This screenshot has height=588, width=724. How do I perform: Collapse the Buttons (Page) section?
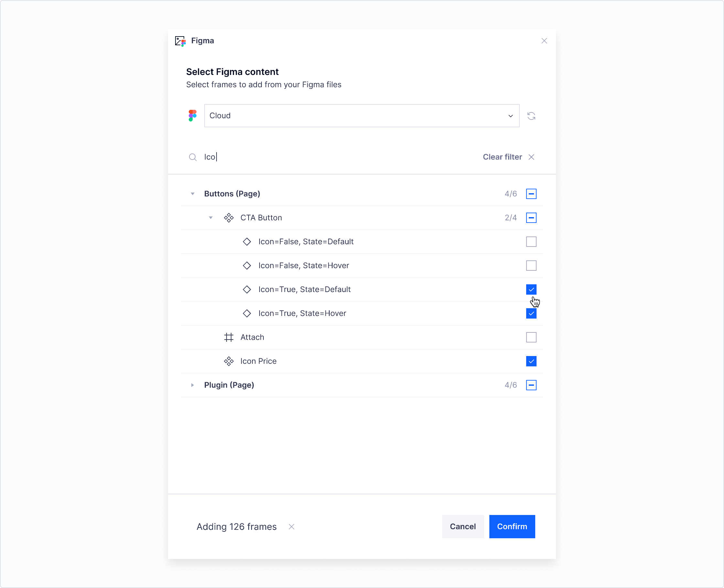point(192,193)
